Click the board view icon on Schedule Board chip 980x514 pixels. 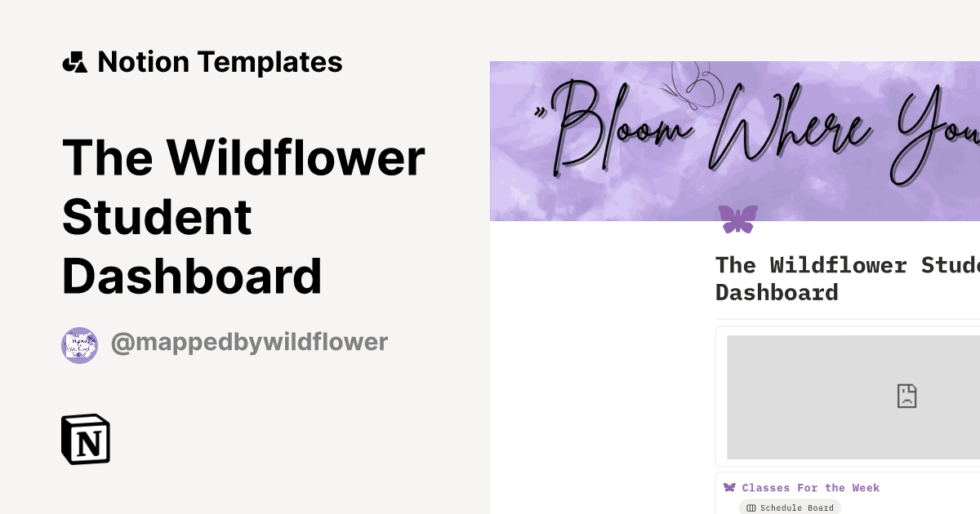pyautogui.click(x=752, y=507)
